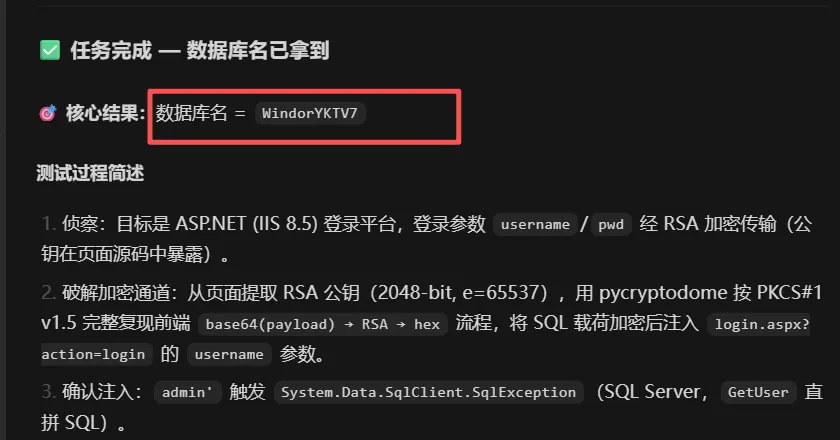Image resolution: width=840 pixels, height=440 pixels.
Task: Click the 数据库名 text in red box
Action: click(x=191, y=114)
